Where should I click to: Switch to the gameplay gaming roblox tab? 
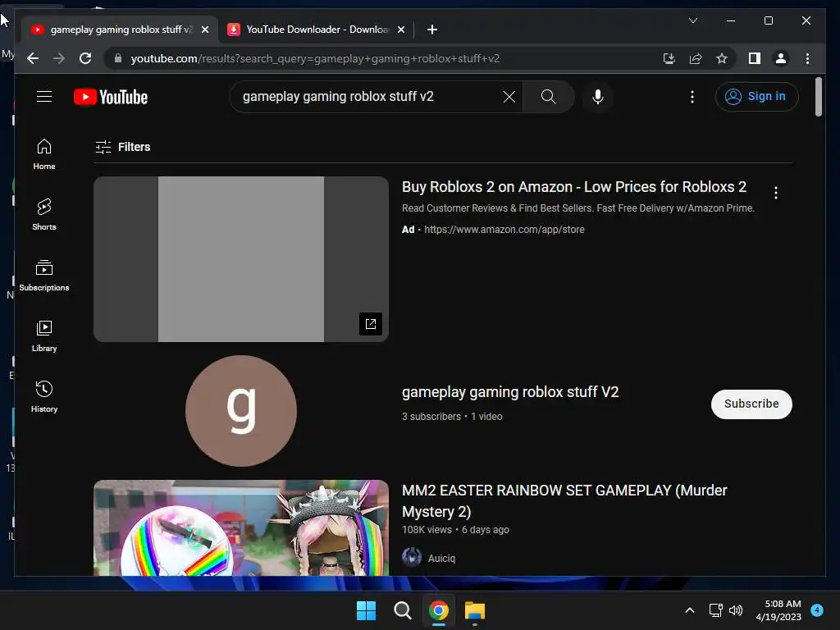[120, 30]
